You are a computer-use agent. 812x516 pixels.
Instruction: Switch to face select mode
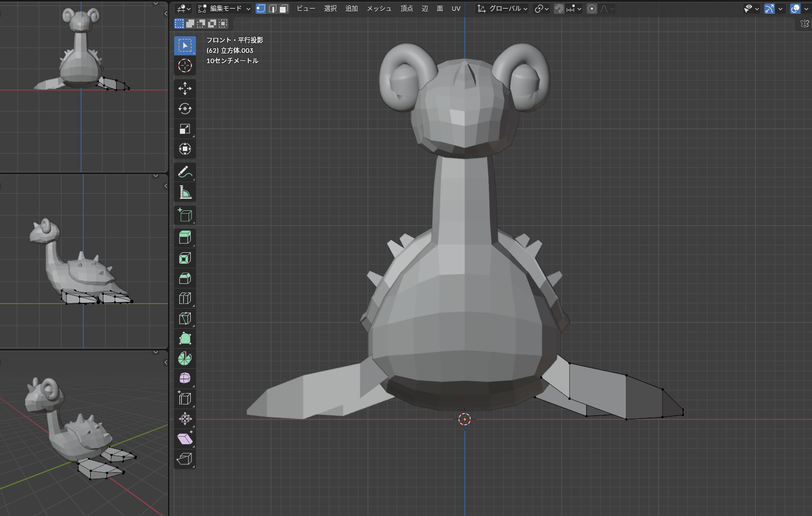[283, 9]
